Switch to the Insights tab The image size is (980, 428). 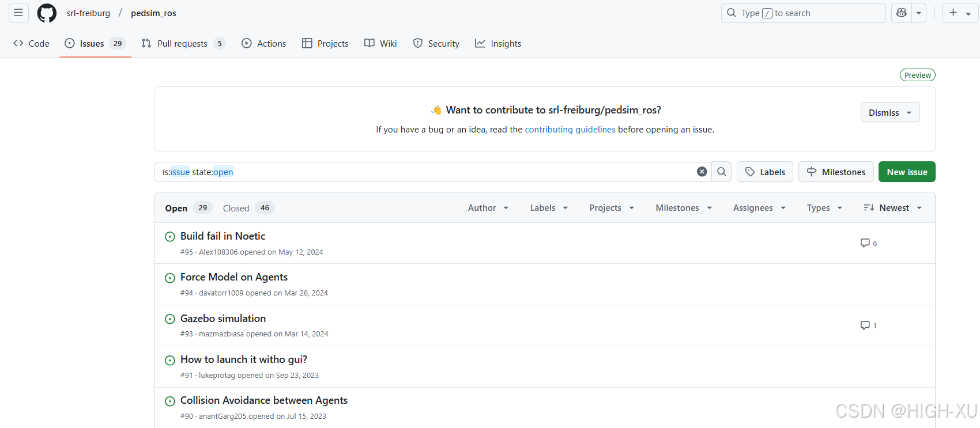498,43
